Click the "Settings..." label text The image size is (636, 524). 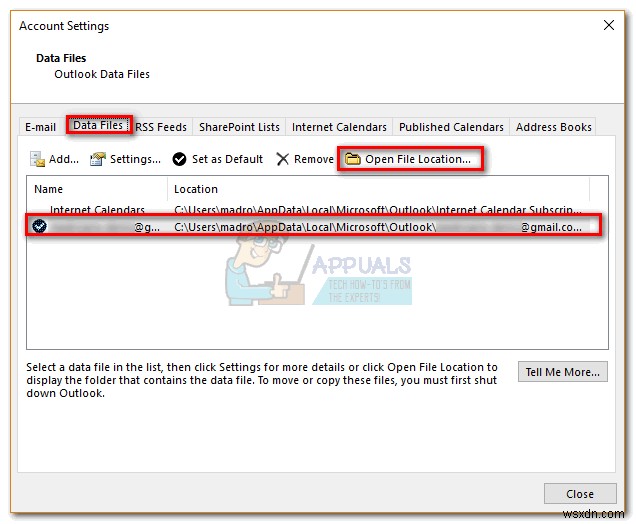(x=135, y=159)
